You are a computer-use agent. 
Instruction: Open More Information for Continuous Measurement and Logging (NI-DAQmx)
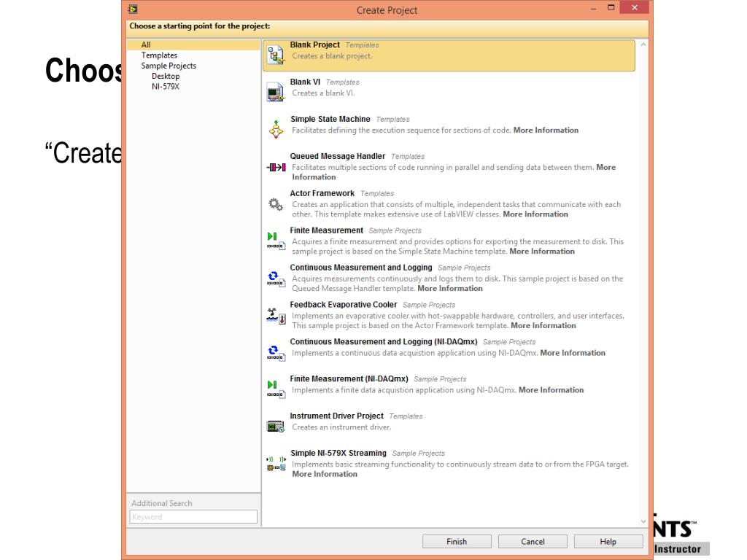(x=573, y=353)
